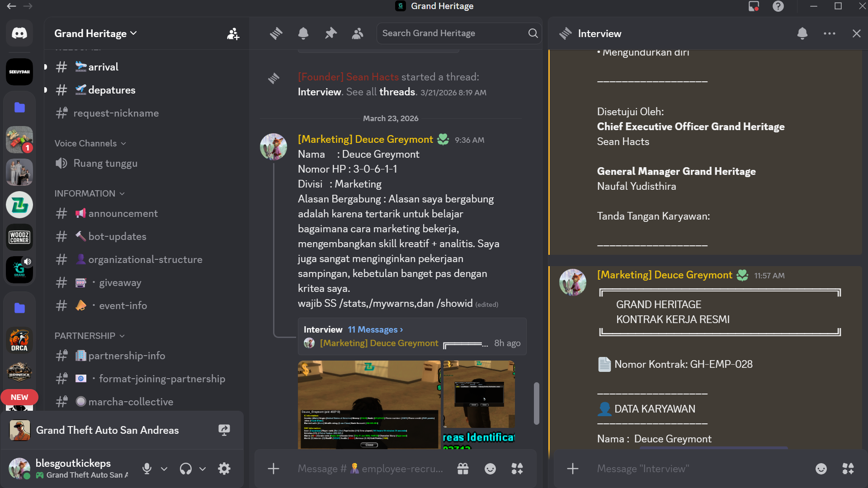Open channel notification settings bell
This screenshot has height=488, width=868.
tap(303, 33)
